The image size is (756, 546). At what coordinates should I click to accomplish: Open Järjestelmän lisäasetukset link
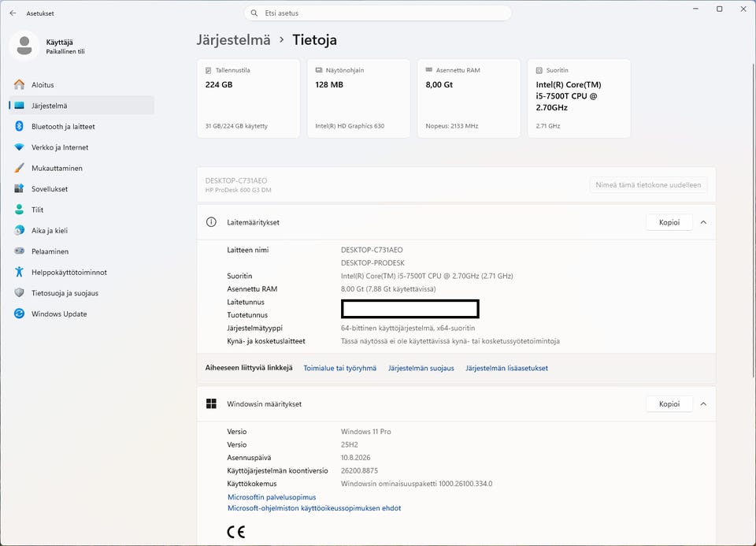506,368
